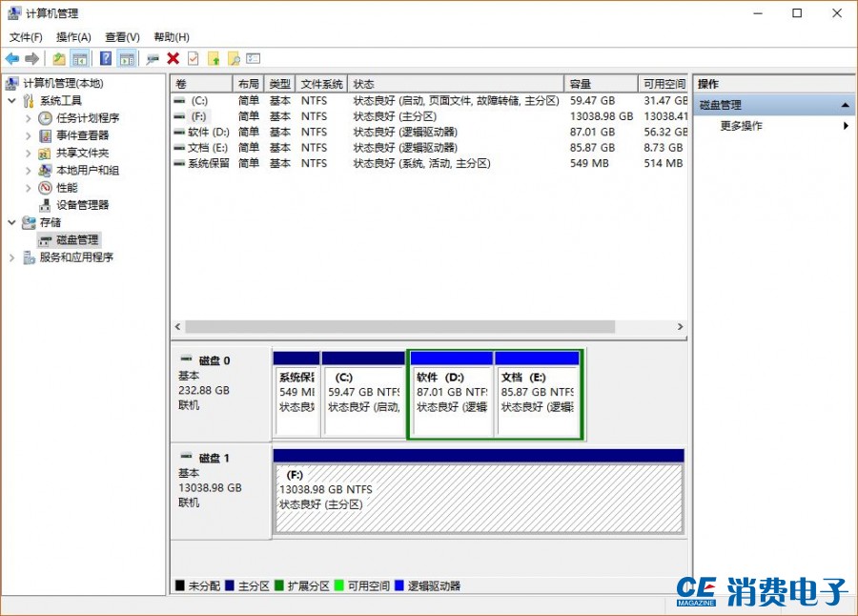Open the 帮助(H) menu
The height and width of the screenshot is (616, 858).
(172, 37)
